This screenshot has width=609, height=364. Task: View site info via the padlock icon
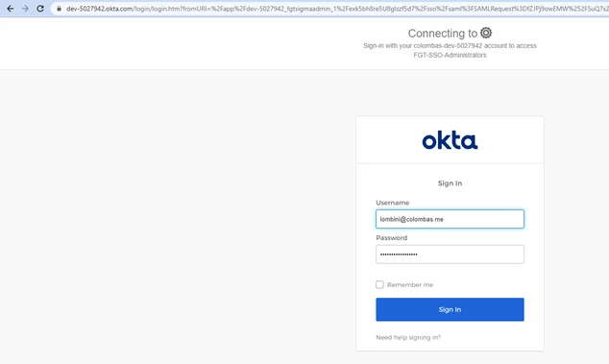[59, 9]
